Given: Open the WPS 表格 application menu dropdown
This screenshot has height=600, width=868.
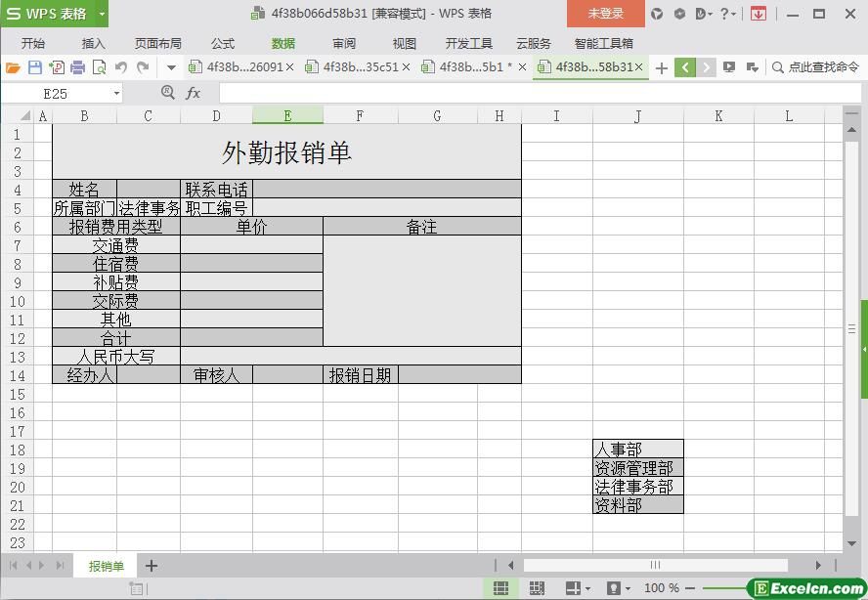Looking at the screenshot, I should (x=102, y=14).
